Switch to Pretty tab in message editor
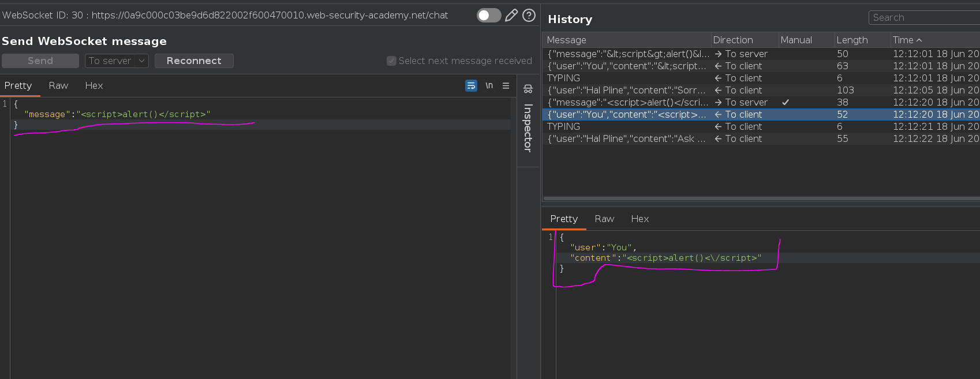 pyautogui.click(x=18, y=85)
